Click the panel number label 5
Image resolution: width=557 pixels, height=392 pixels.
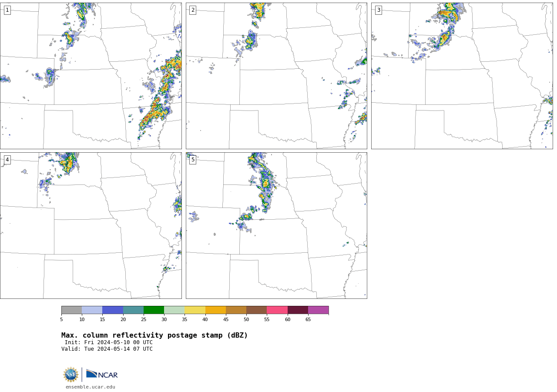pos(193,160)
